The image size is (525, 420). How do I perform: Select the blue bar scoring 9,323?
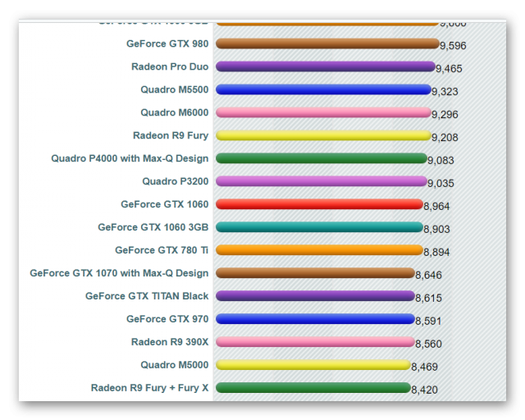coord(323,89)
